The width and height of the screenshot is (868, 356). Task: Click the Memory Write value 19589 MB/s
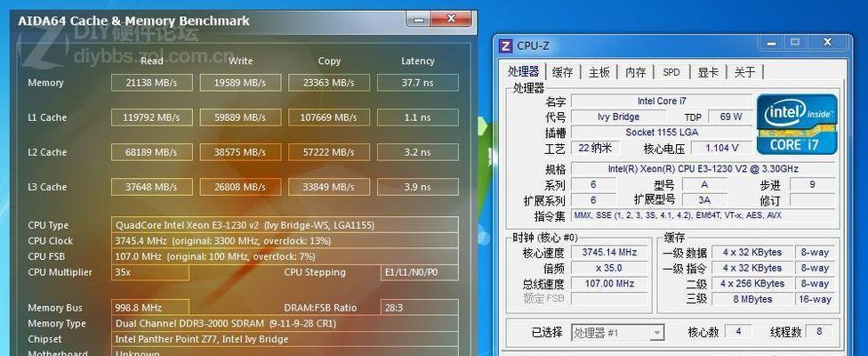(240, 83)
